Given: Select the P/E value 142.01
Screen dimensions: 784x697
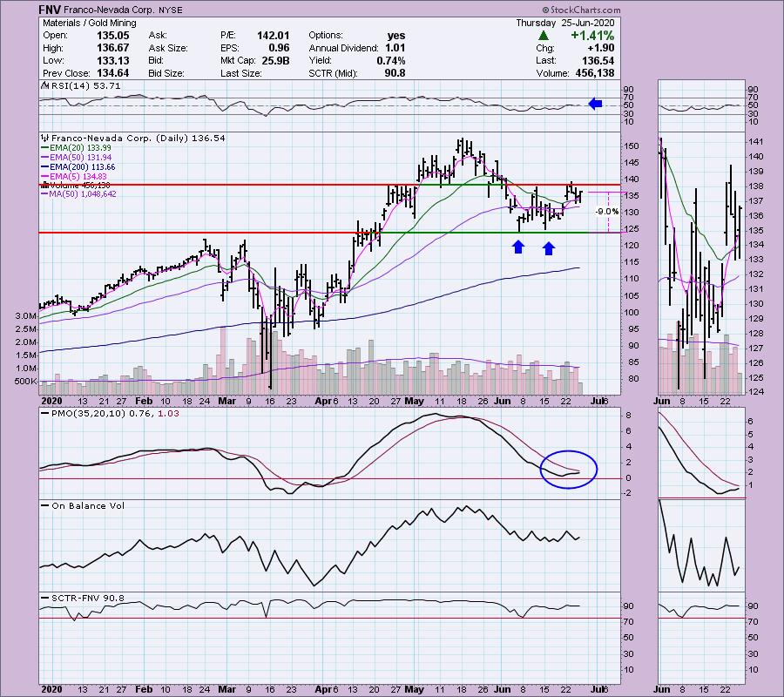Looking at the screenshot, I should (x=273, y=36).
